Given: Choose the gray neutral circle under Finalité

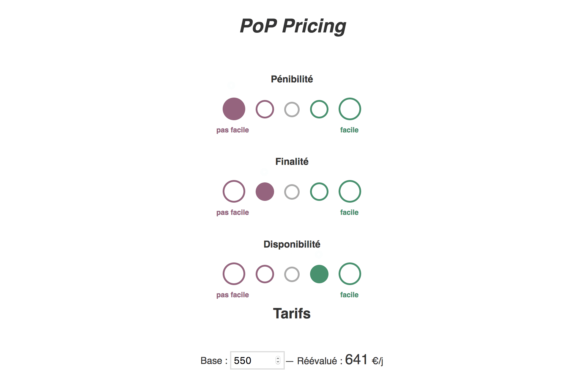Looking at the screenshot, I should coord(292,192).
